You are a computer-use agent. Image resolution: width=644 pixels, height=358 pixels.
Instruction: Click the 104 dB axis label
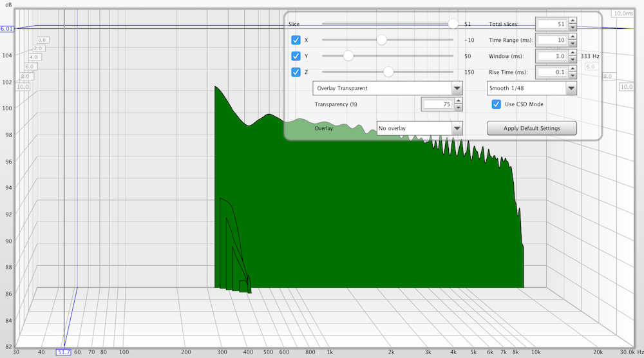(x=7, y=55)
